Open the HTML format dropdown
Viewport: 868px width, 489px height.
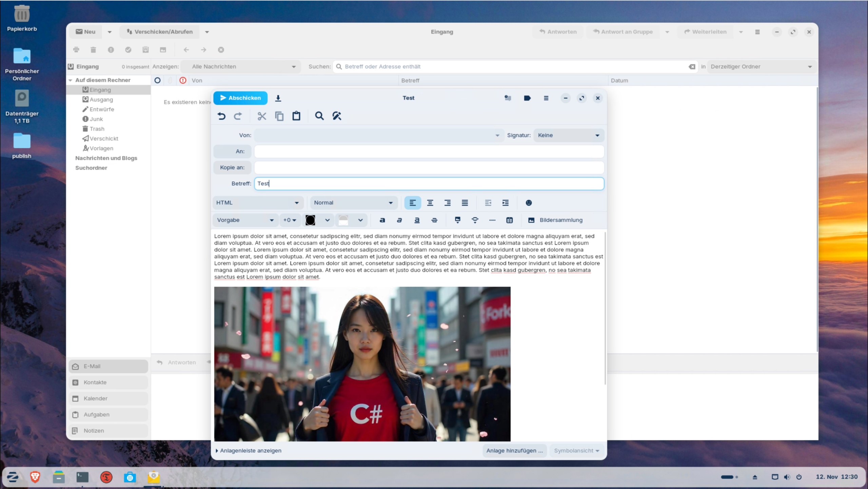point(257,203)
